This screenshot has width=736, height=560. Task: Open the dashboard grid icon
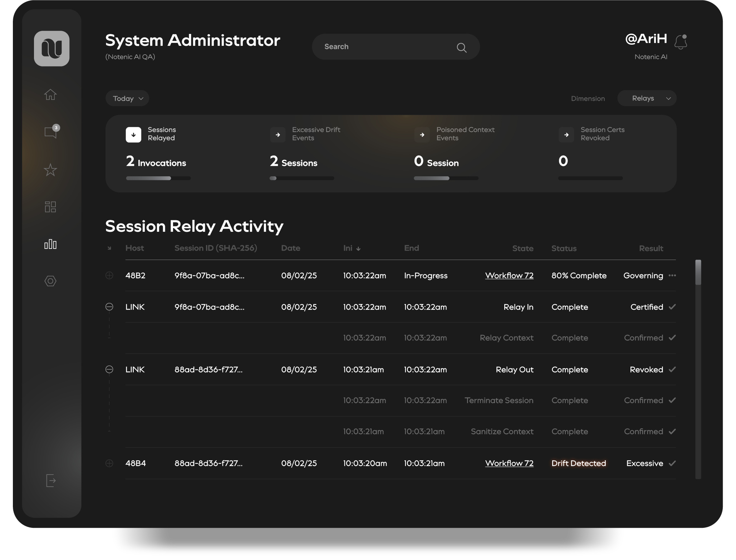coord(50,207)
